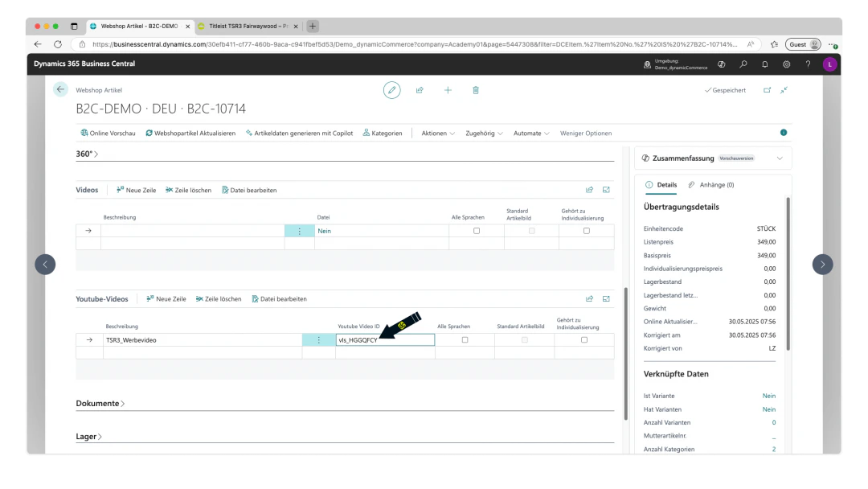Switch to the Details tab
This screenshot has height=489, width=868.
661,185
